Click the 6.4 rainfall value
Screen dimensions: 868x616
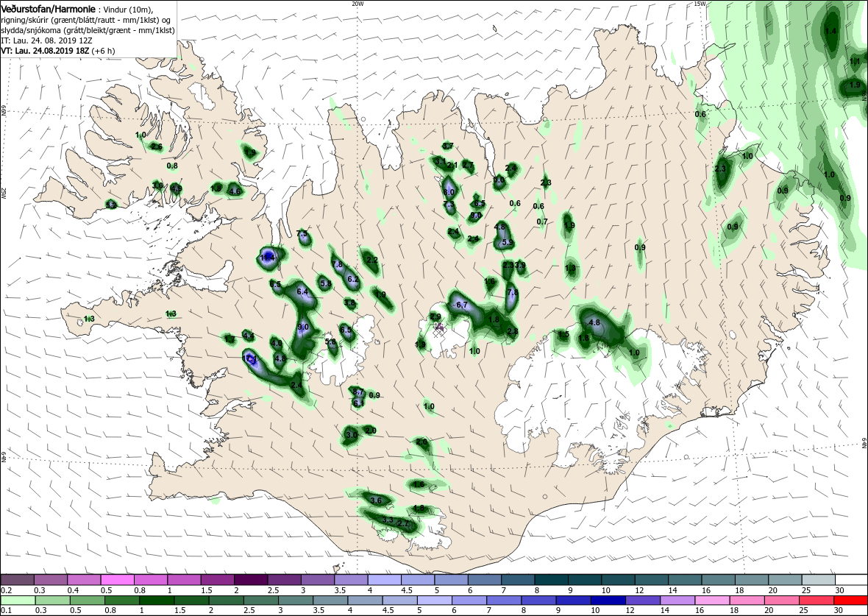pyautogui.click(x=302, y=291)
